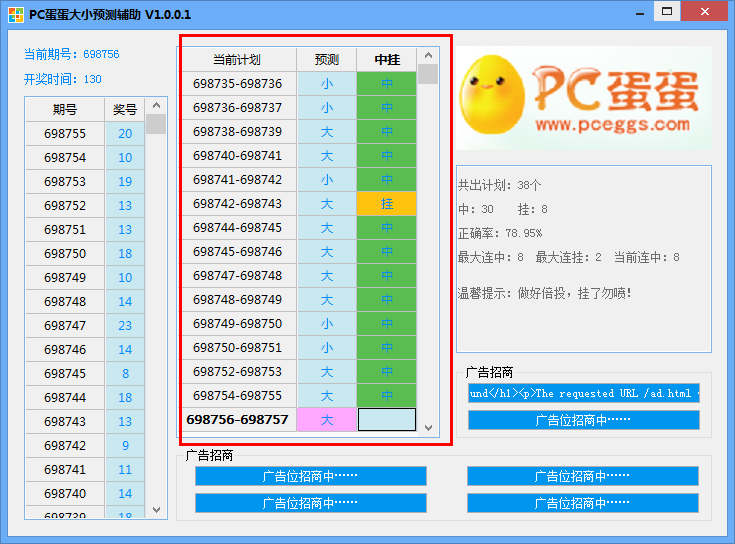Click period 698744 in the history list
The height and width of the screenshot is (544, 735).
(x=65, y=397)
